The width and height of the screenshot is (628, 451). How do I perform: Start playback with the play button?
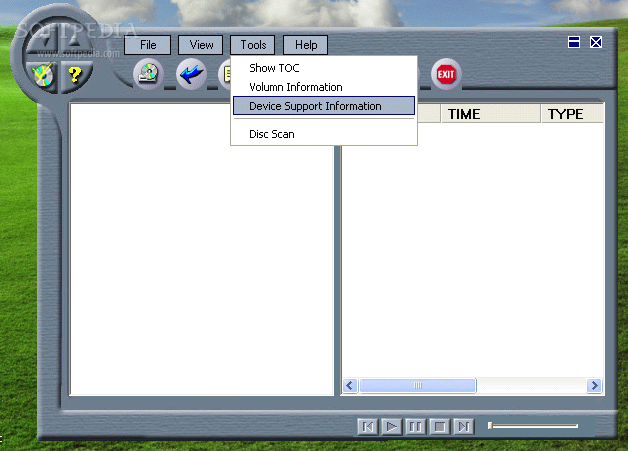[392, 427]
